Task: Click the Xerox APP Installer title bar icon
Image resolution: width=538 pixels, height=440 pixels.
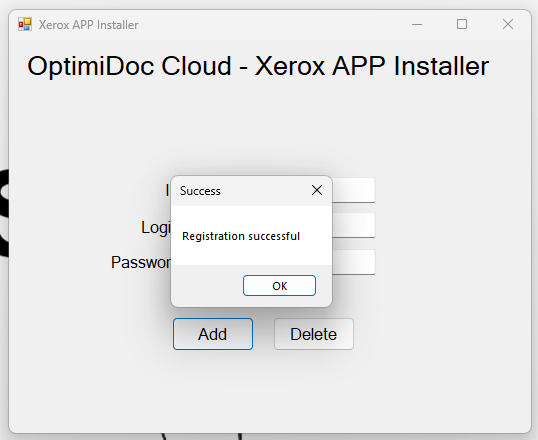Action: point(25,24)
